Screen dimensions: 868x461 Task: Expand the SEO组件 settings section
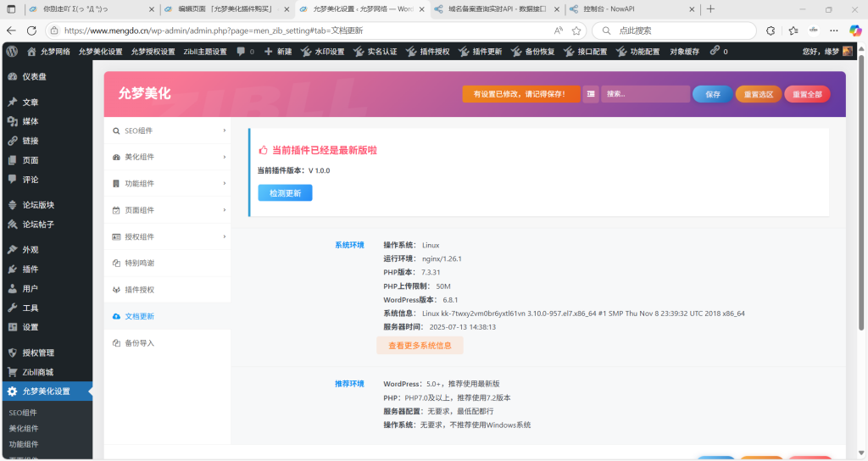(167, 131)
